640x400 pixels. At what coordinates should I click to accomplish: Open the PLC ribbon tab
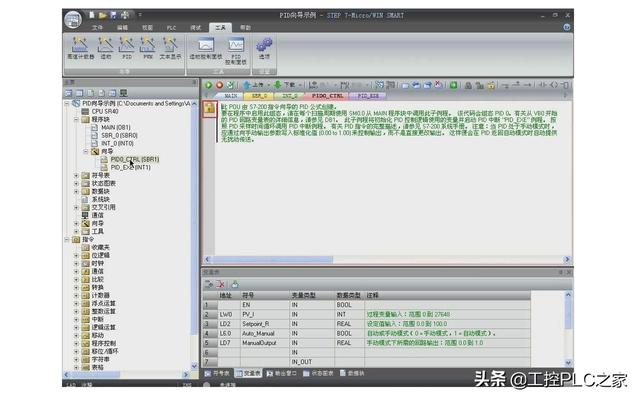point(171,27)
